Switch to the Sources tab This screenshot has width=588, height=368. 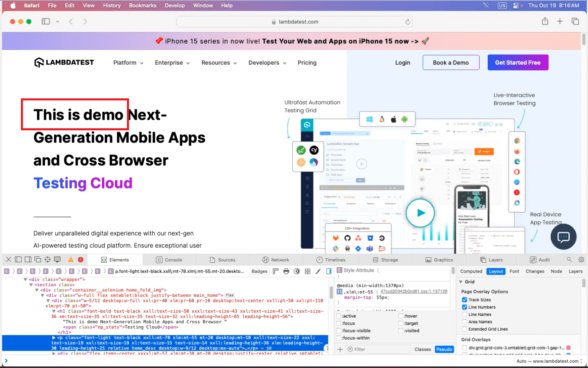(222, 260)
